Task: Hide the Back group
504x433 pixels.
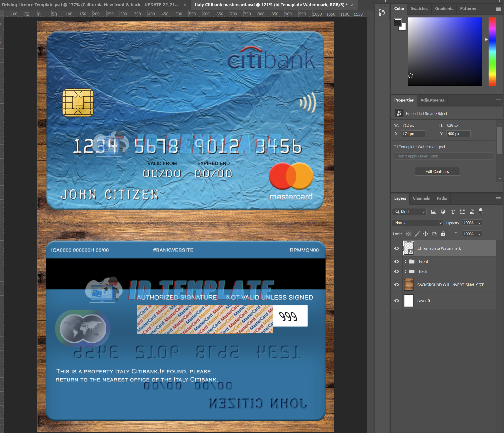Action: (x=397, y=271)
